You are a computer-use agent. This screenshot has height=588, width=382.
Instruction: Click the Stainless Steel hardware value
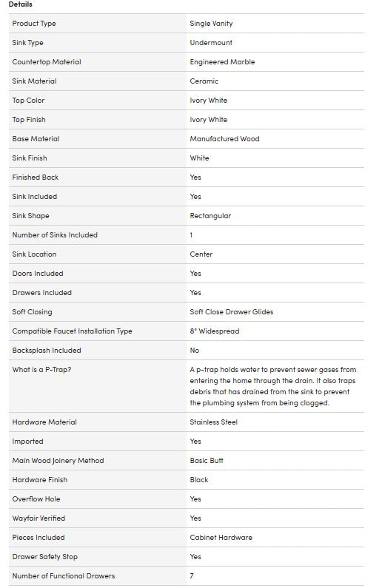(213, 422)
